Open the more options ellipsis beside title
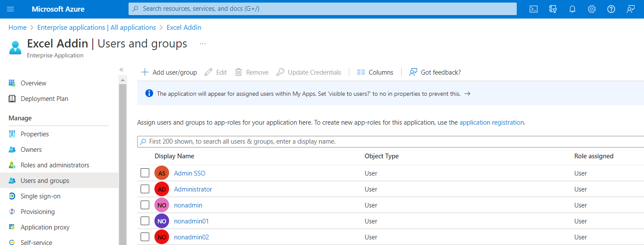644x245 pixels. coord(203,44)
